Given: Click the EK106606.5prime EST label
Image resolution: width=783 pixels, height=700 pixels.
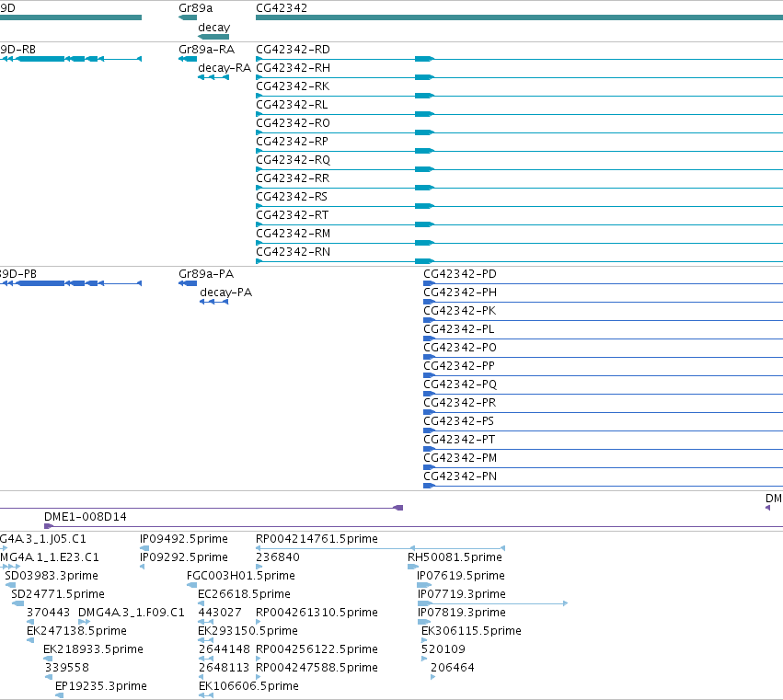Looking at the screenshot, I should pos(248,686).
